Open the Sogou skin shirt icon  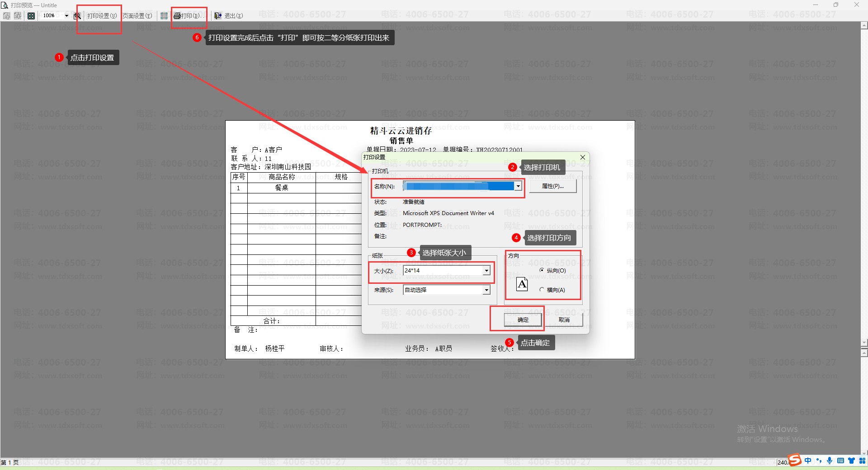tap(851, 461)
